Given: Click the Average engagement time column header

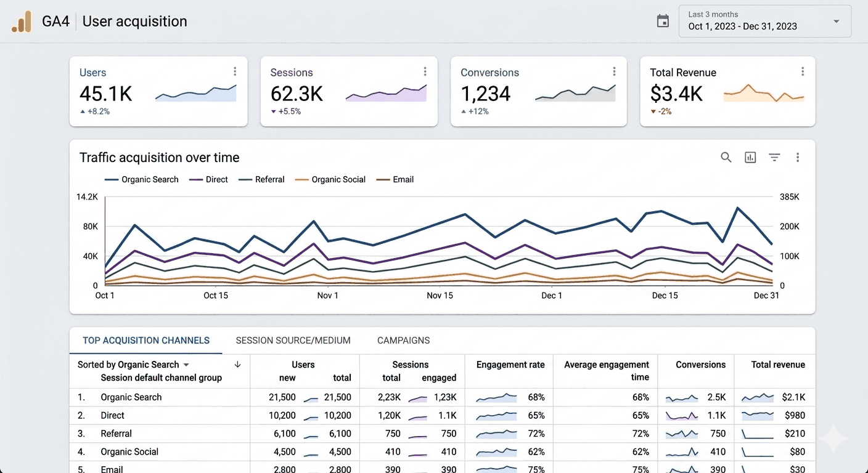Looking at the screenshot, I should click(607, 371).
